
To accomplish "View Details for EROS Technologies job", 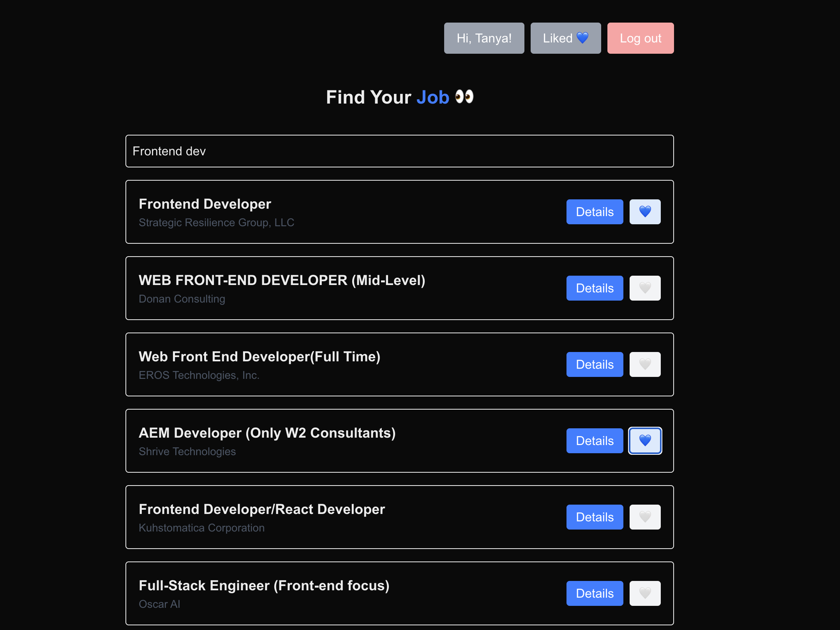I will click(595, 364).
